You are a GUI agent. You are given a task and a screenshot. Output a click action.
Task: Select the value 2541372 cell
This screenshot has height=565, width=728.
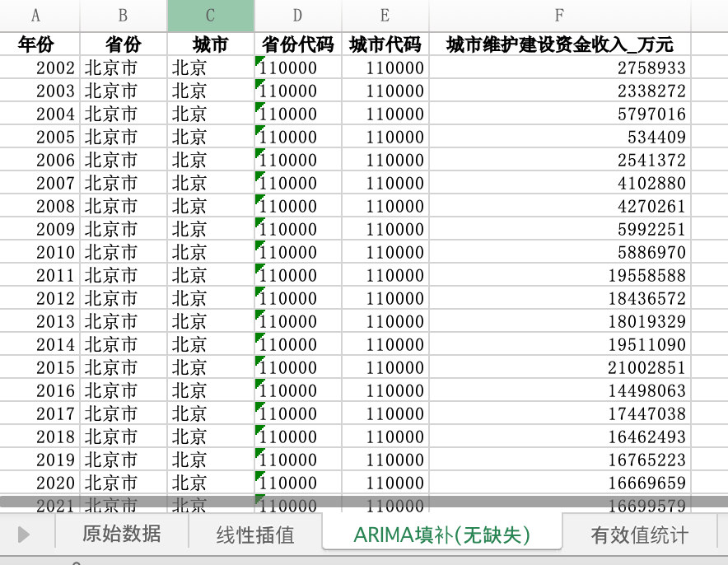(x=560, y=160)
